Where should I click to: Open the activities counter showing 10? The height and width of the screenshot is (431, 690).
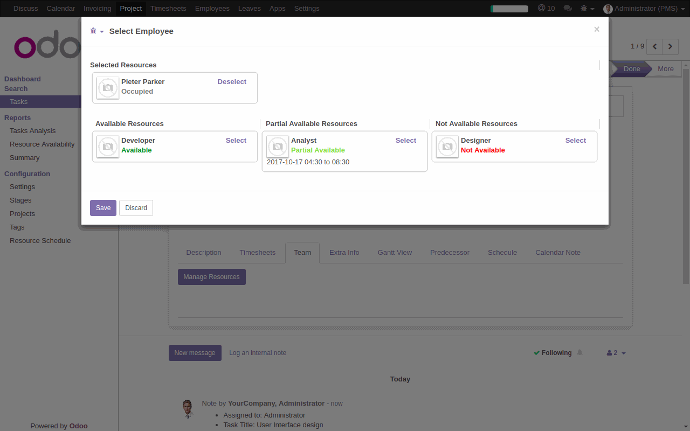pos(546,8)
